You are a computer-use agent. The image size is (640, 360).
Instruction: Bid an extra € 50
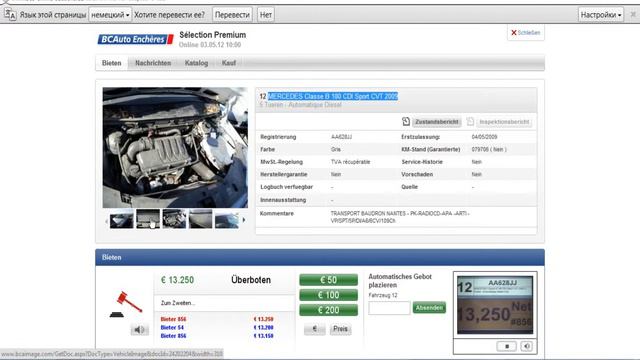(x=329, y=280)
